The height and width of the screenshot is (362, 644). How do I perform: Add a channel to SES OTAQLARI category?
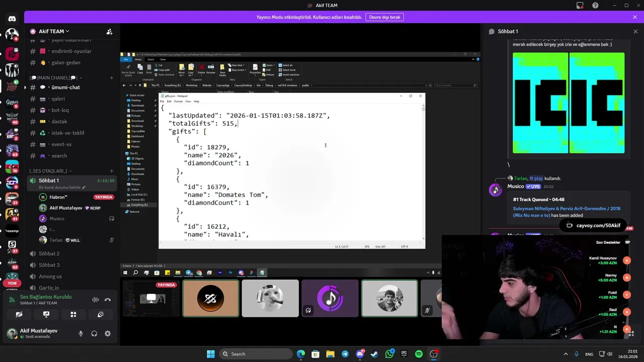click(x=112, y=171)
